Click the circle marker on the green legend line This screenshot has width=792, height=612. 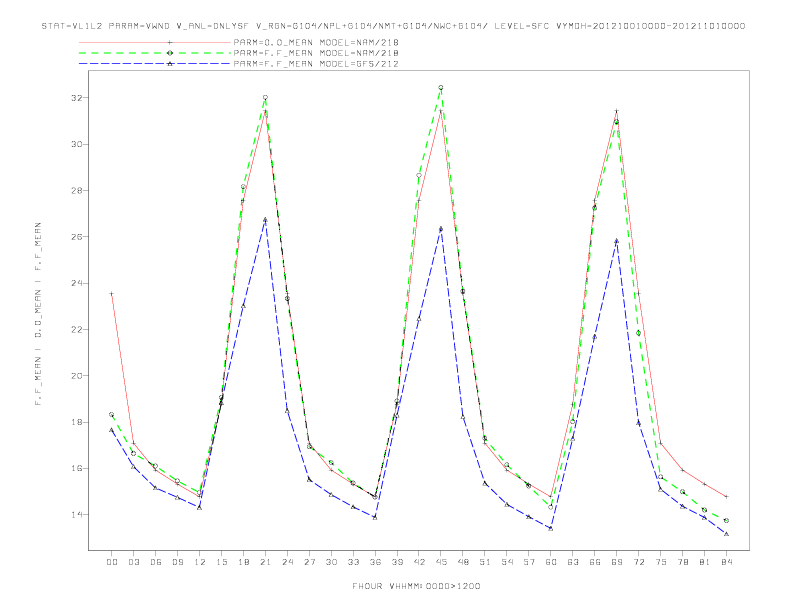(170, 53)
